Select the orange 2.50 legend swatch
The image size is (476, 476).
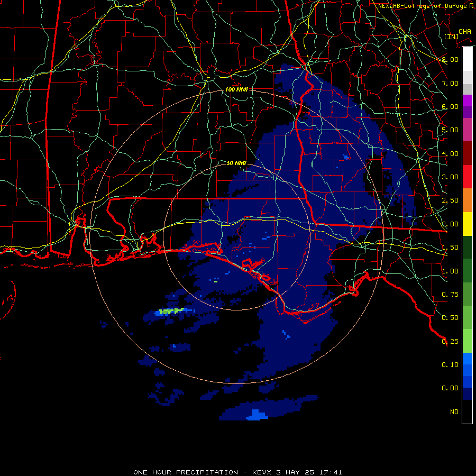(467, 200)
